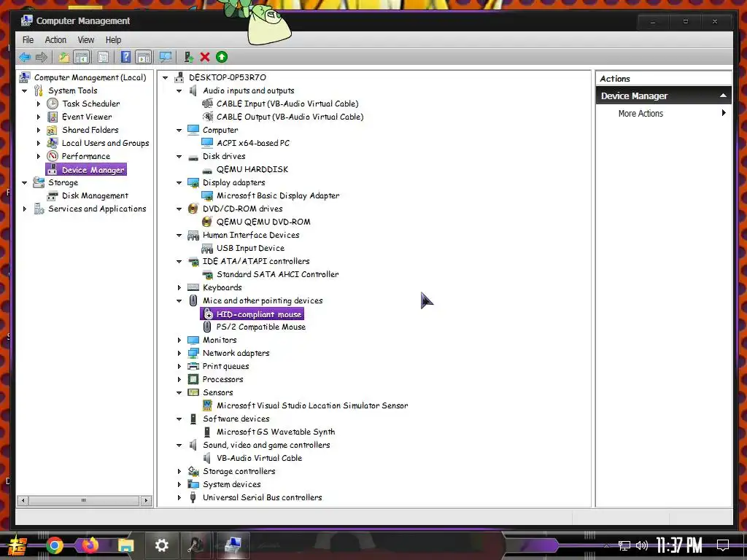The image size is (747, 560).
Task: Click the Up one level folder icon
Action: (64, 58)
